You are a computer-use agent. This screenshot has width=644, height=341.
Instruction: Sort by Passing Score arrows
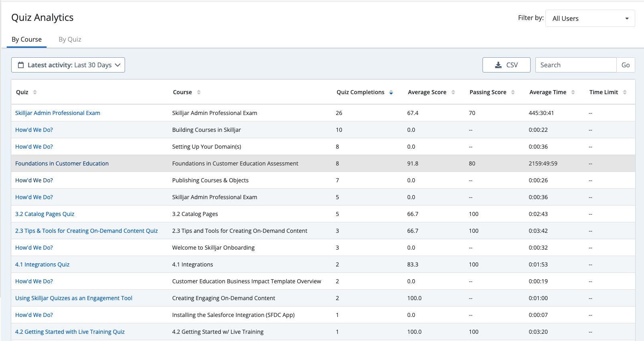[x=513, y=92]
